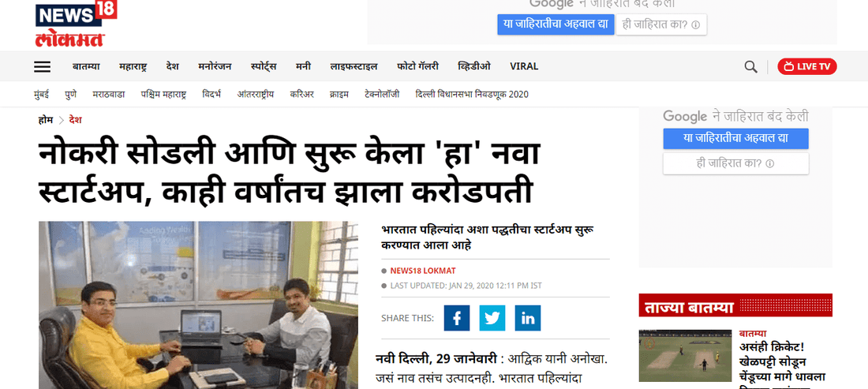Open the hamburger menu icon
868x389 pixels.
(x=42, y=67)
